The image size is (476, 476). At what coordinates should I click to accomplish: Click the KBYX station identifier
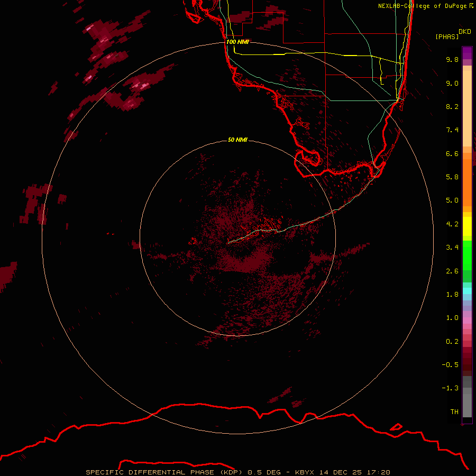(x=306, y=472)
